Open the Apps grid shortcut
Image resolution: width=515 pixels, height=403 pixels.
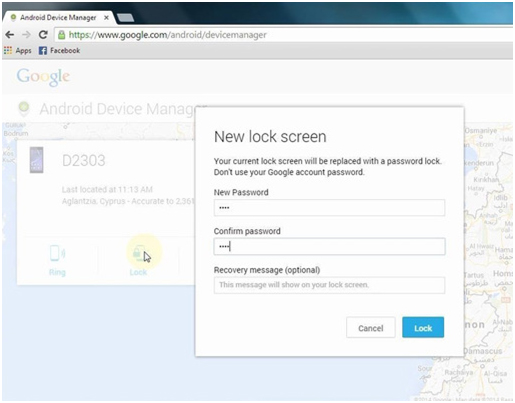tap(18, 51)
